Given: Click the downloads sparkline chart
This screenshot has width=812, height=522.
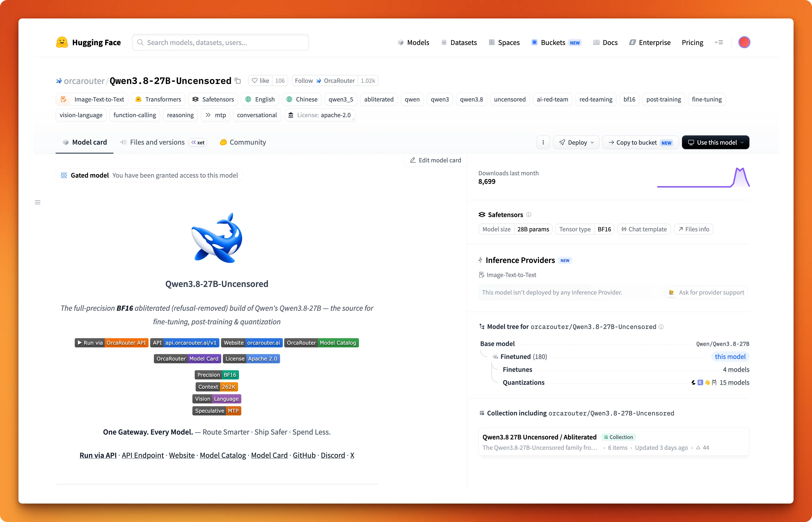Looking at the screenshot, I should pyautogui.click(x=703, y=177).
